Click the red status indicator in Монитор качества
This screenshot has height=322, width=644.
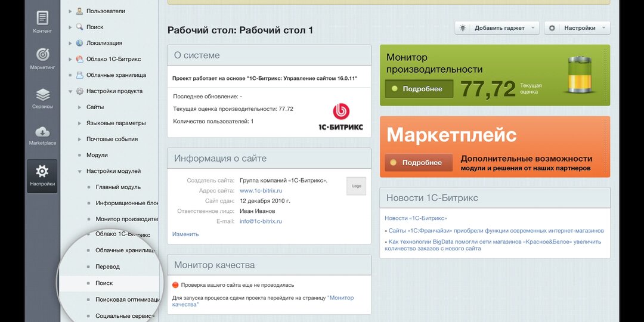point(175,285)
